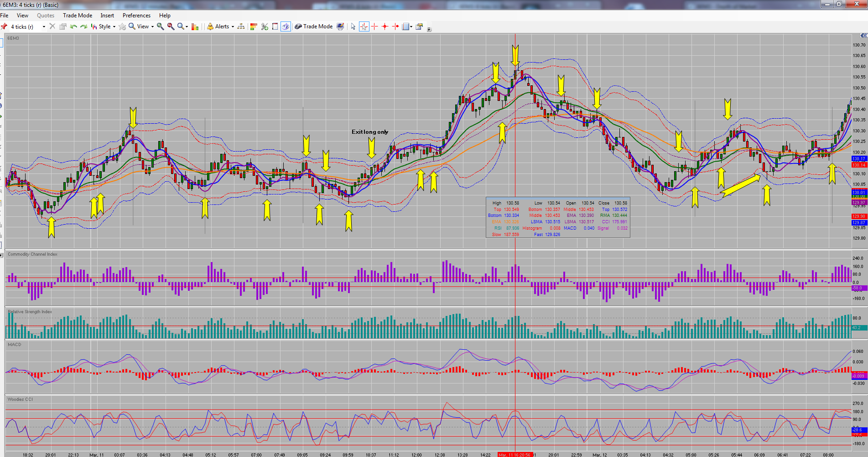The image size is (868, 457).
Task: Click the red highlighted date marker on time axis
Action: click(515, 455)
